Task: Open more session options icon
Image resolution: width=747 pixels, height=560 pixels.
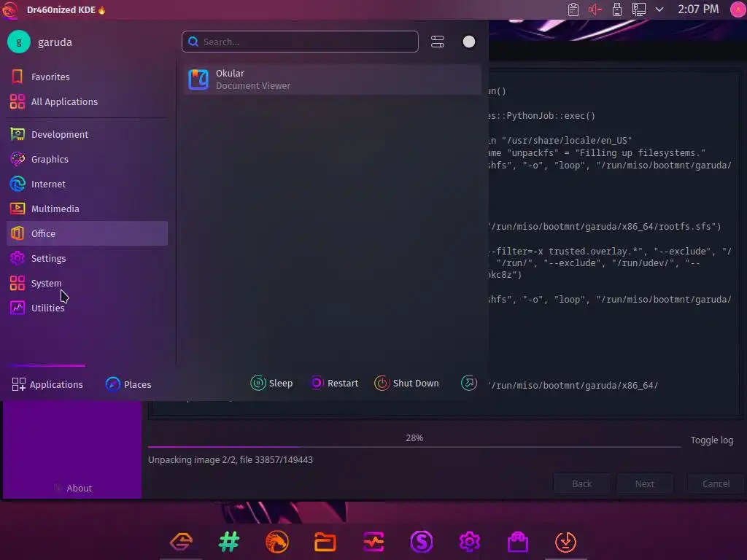Action: (469, 383)
